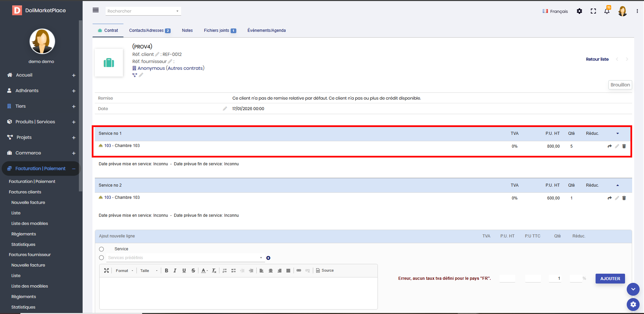The height and width of the screenshot is (314, 644).
Task: Expand the Projets menu
Action: [73, 138]
